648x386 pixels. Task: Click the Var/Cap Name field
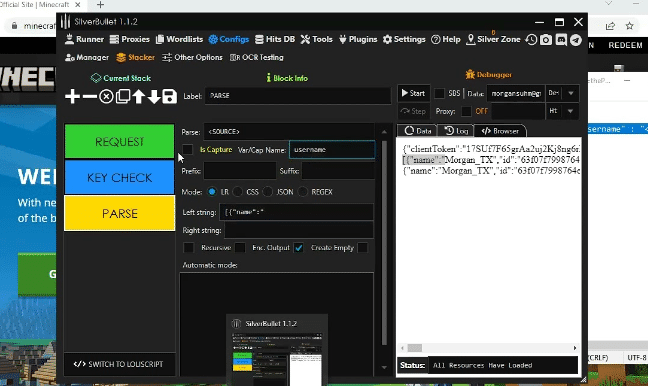pos(332,150)
